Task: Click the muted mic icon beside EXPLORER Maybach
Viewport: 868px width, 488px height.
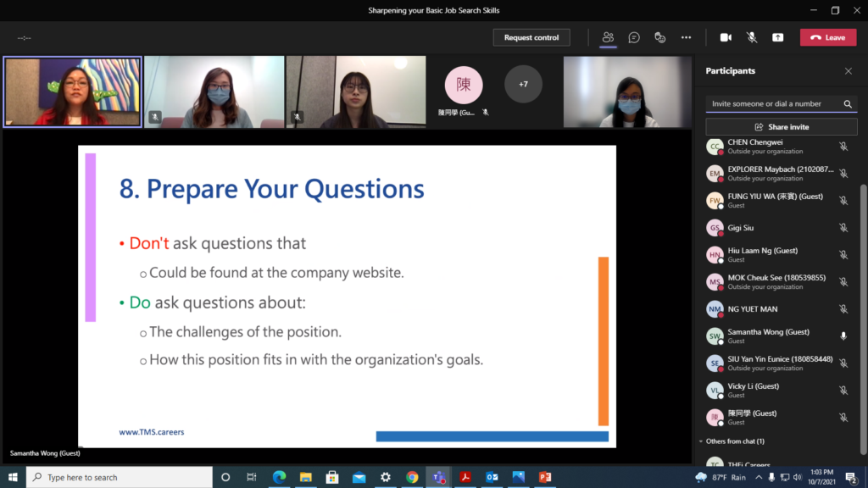Action: (x=843, y=174)
